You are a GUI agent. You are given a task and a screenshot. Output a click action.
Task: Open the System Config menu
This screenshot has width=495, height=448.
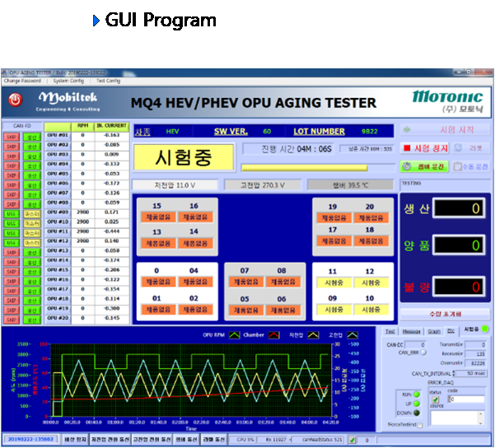pyautogui.click(x=68, y=81)
